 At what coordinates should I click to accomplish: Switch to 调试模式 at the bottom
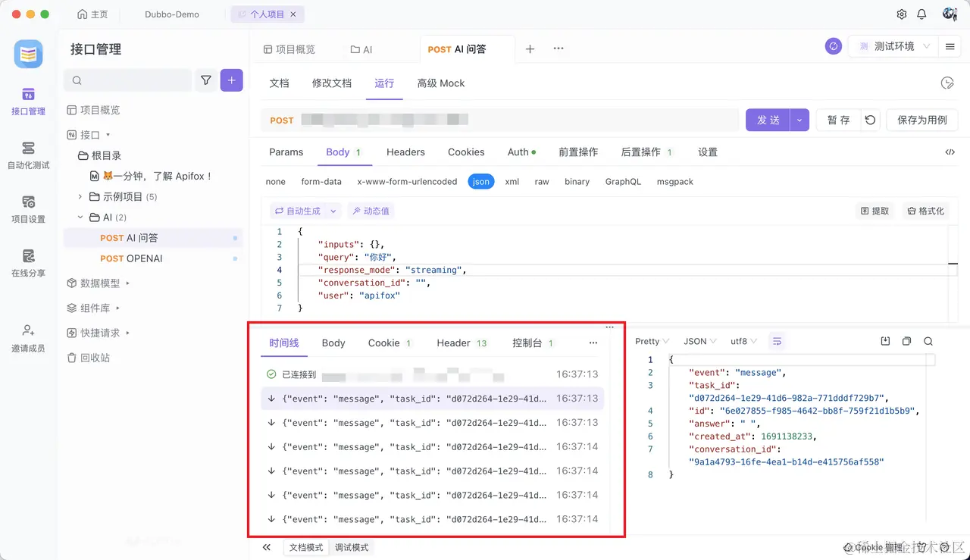[x=352, y=547]
